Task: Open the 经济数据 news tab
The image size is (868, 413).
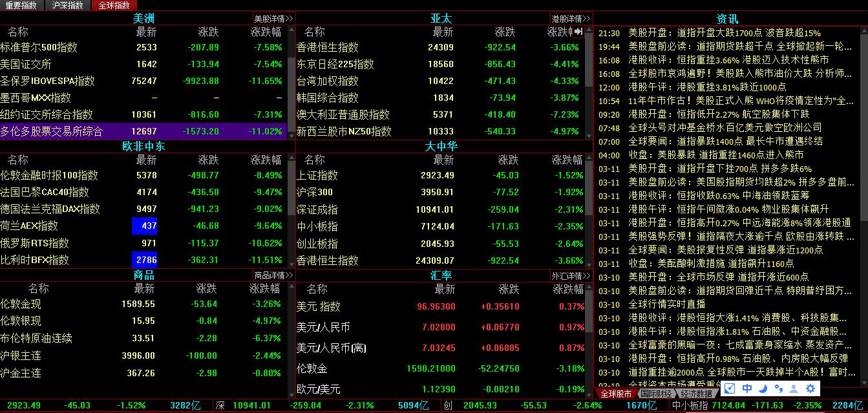Action: point(697,393)
